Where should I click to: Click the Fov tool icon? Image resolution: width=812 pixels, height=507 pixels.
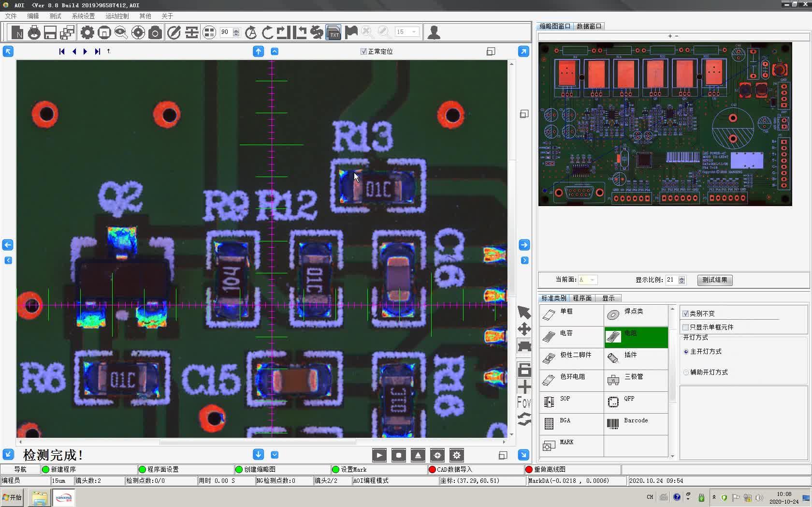[x=524, y=402]
